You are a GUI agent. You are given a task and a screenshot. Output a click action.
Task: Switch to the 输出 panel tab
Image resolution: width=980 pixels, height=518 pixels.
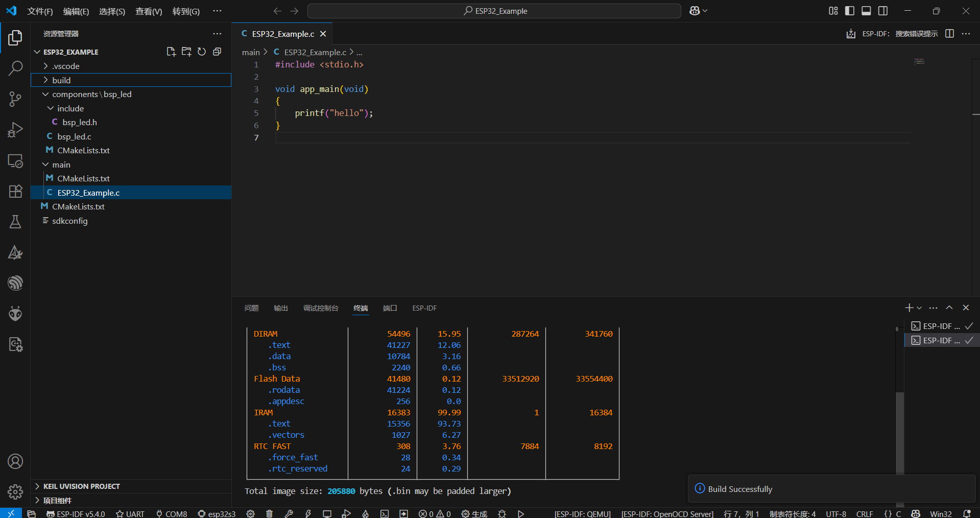click(281, 308)
